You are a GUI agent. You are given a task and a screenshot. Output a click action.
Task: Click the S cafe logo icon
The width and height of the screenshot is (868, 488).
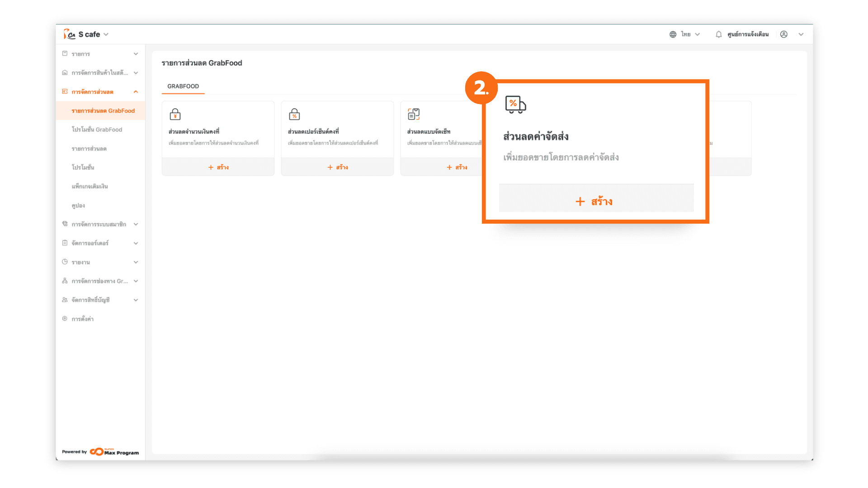pos(69,34)
